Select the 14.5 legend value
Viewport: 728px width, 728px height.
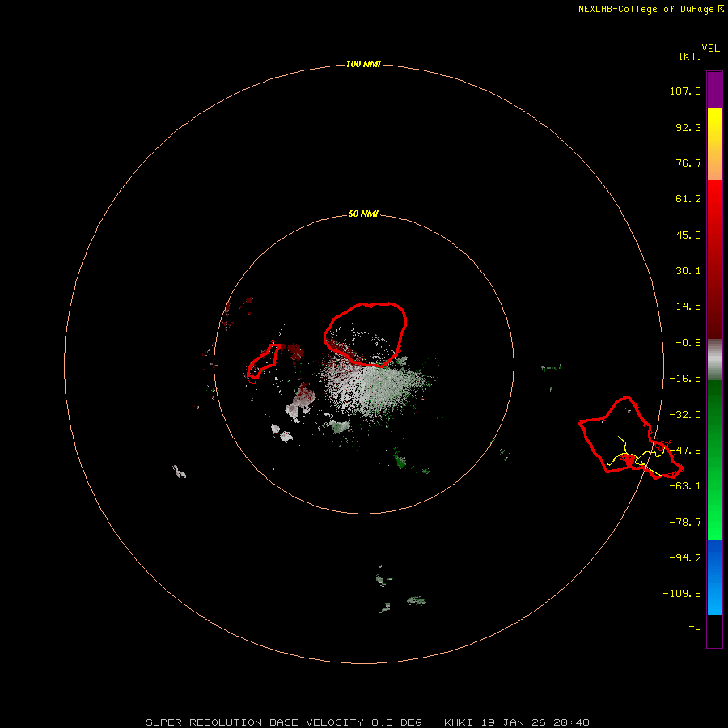pos(688,307)
